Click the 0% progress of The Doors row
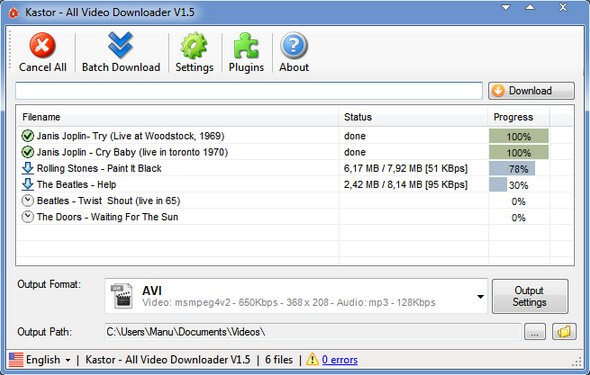Screen dimensions: 590x375 pos(519,218)
